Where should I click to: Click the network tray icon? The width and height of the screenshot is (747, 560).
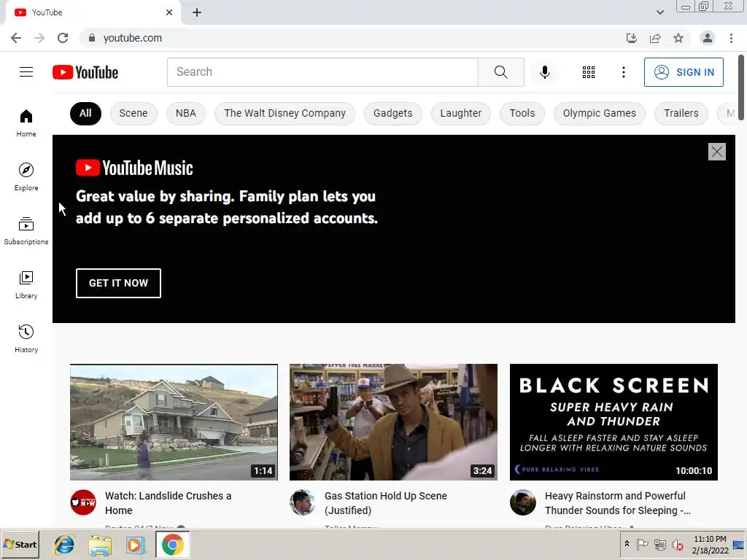659,544
